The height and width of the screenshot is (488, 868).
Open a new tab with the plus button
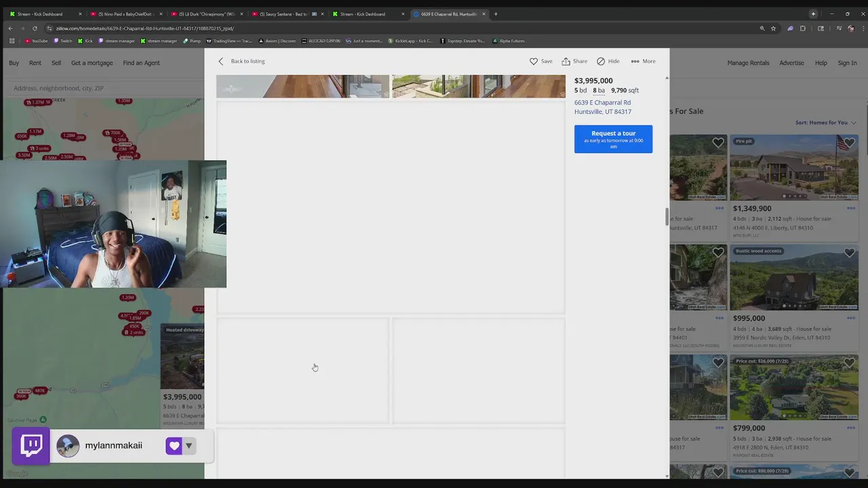pos(496,14)
